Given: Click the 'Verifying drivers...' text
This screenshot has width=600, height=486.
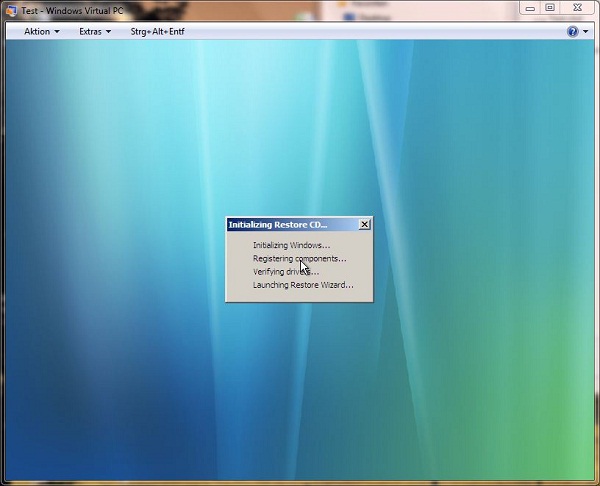Looking at the screenshot, I should [x=286, y=272].
